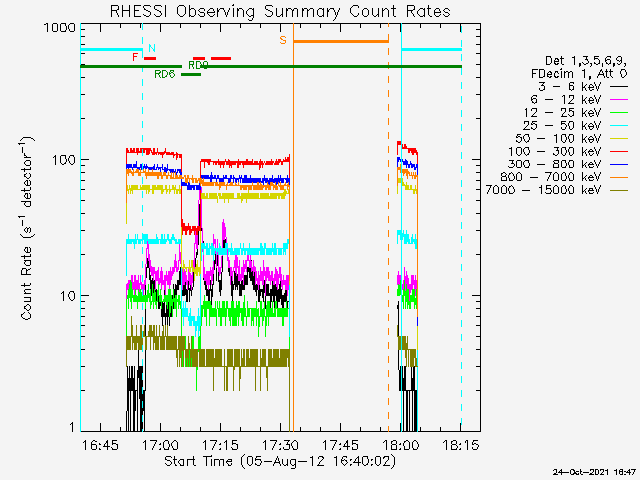Click the orange S interval bar at top
Image resolution: width=640 pixels, height=480 pixels.
click(x=341, y=41)
